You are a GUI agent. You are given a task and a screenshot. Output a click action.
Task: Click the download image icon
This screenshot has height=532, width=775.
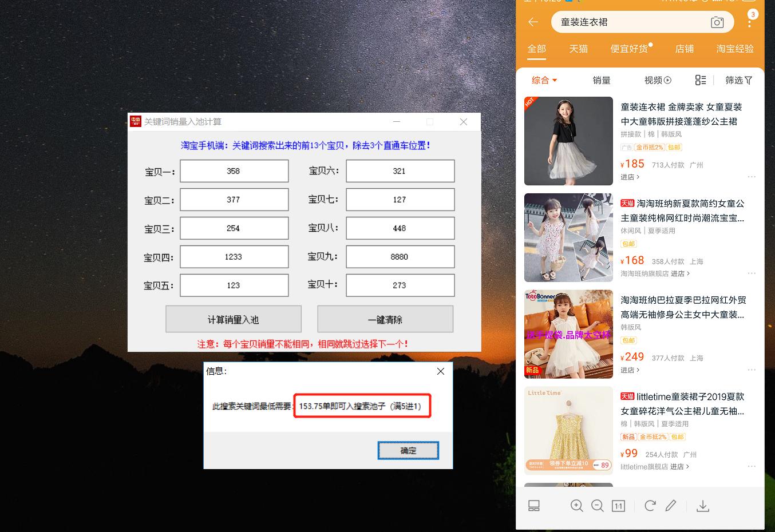(x=703, y=506)
